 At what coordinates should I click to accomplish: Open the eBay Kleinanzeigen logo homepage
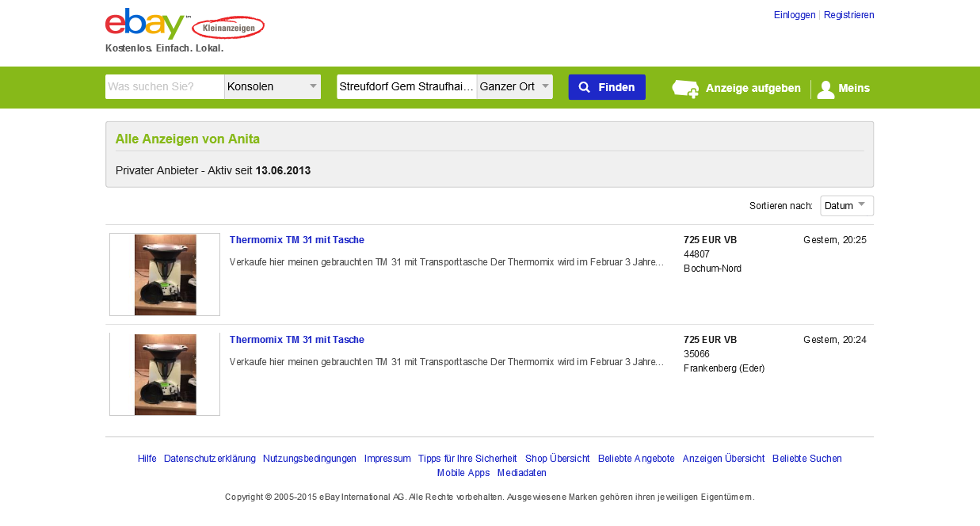click(185, 25)
